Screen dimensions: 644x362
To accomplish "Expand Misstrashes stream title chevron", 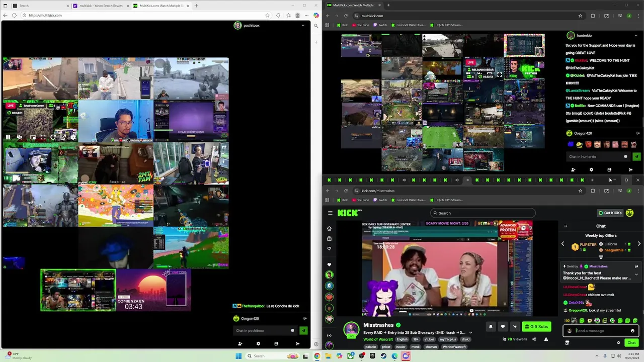I will pyautogui.click(x=470, y=332).
